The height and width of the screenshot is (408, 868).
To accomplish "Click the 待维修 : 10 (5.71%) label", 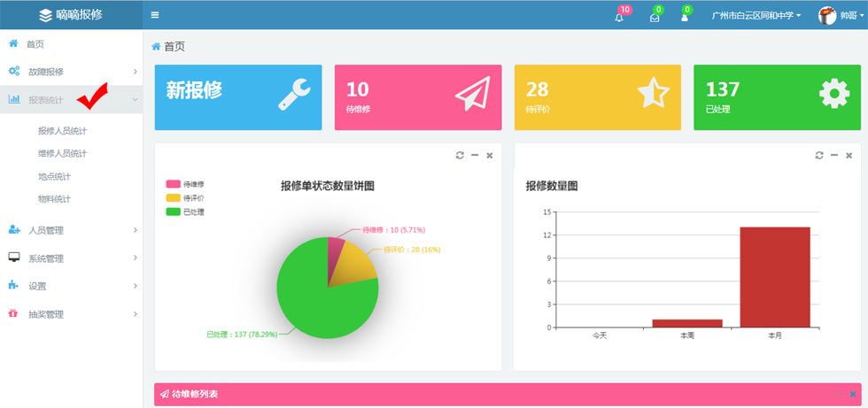I will coord(393,230).
